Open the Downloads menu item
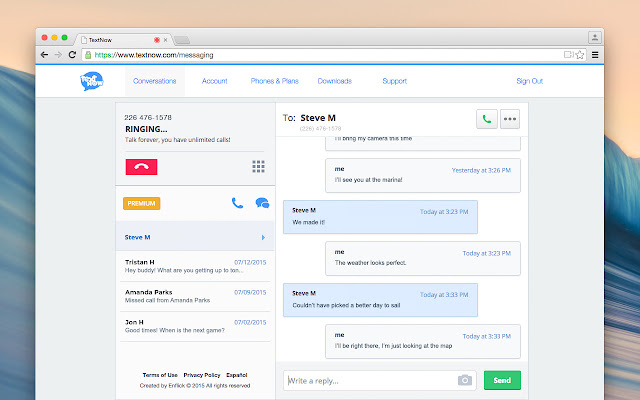 point(335,81)
